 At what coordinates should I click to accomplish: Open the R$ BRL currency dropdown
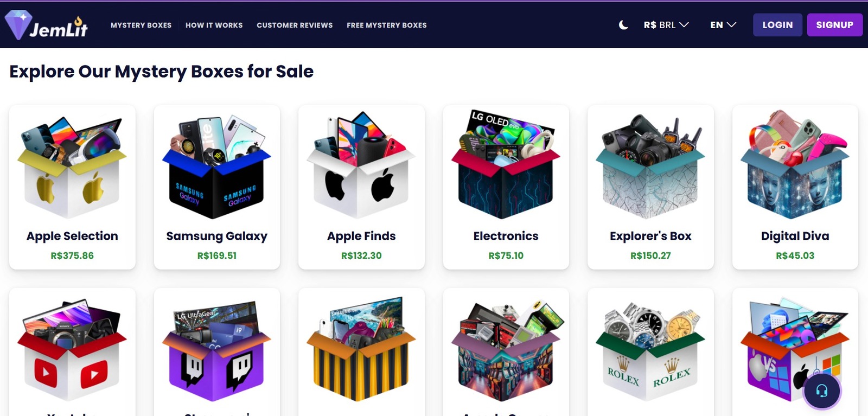pyautogui.click(x=666, y=25)
